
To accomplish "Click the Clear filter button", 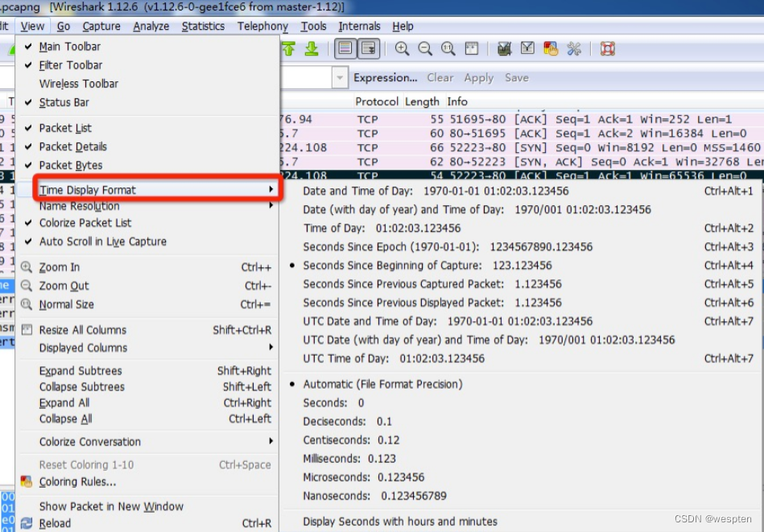I will (x=440, y=78).
